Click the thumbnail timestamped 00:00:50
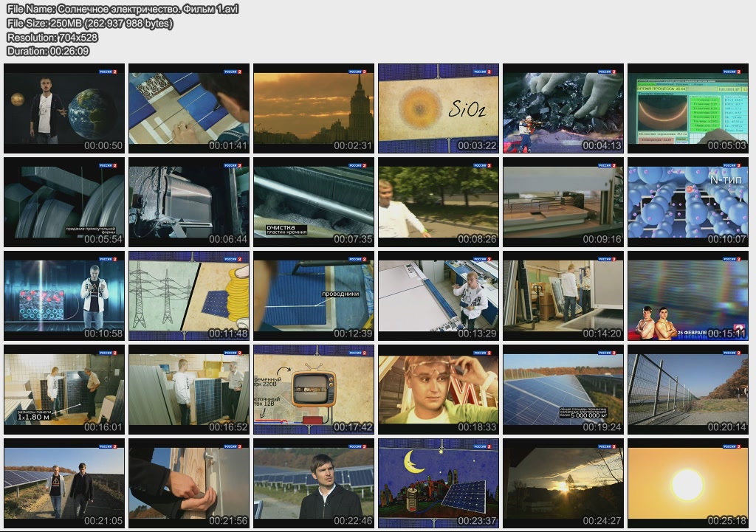The height and width of the screenshot is (532, 756). click(64, 108)
